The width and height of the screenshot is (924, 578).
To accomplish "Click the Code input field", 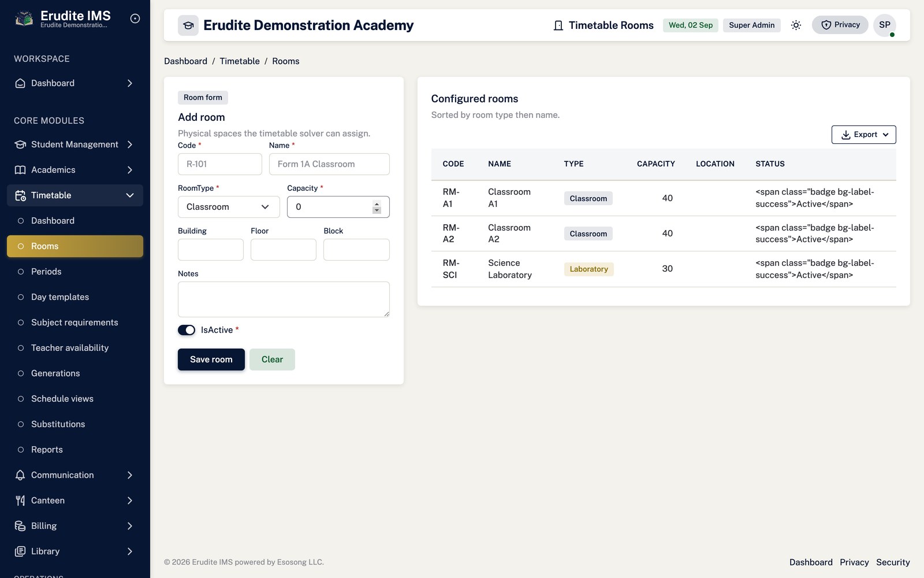I will [220, 164].
